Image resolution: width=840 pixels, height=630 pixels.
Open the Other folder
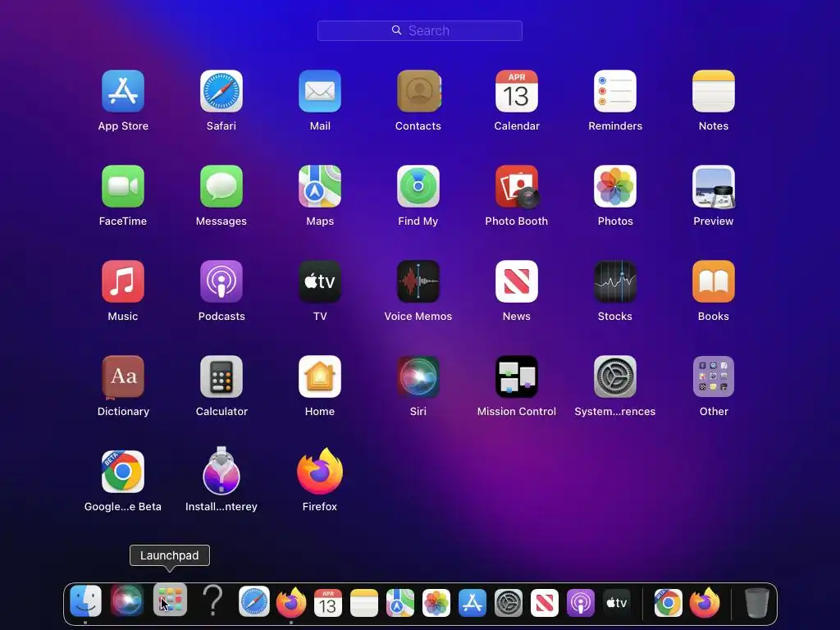pyautogui.click(x=714, y=377)
